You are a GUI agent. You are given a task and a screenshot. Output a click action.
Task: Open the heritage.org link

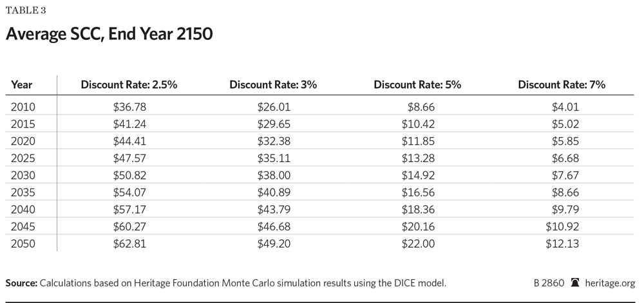tap(610, 282)
